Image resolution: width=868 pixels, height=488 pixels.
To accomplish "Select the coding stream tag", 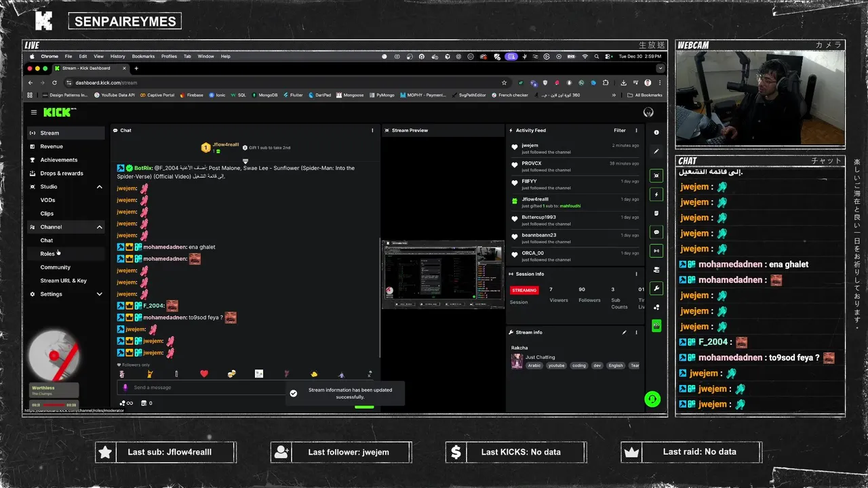I will tap(578, 365).
